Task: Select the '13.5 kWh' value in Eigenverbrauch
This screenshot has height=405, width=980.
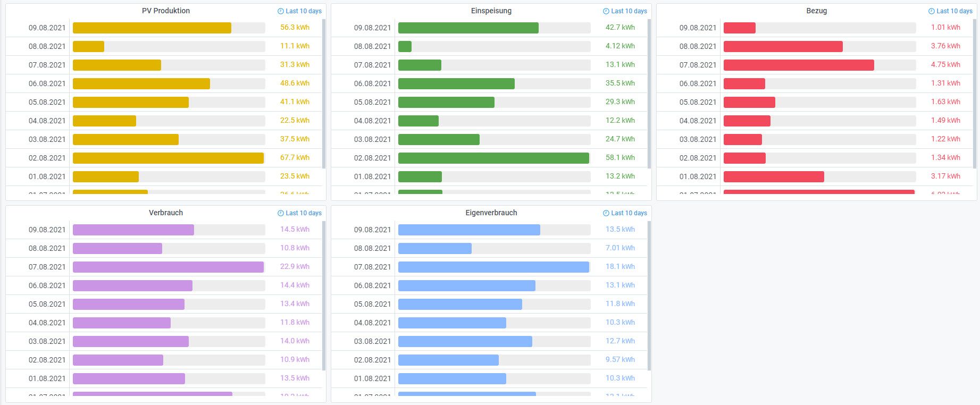Action: tap(620, 230)
